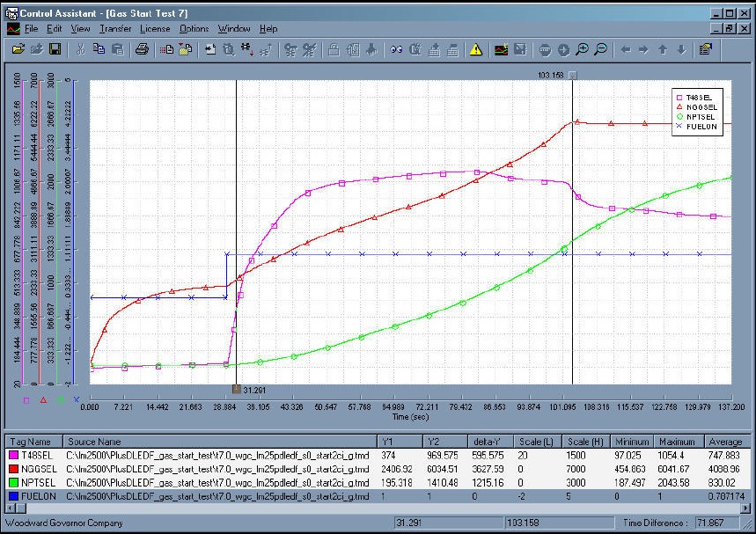This screenshot has width=756, height=534.
Task: Open the Edit menu
Action: coord(54,29)
